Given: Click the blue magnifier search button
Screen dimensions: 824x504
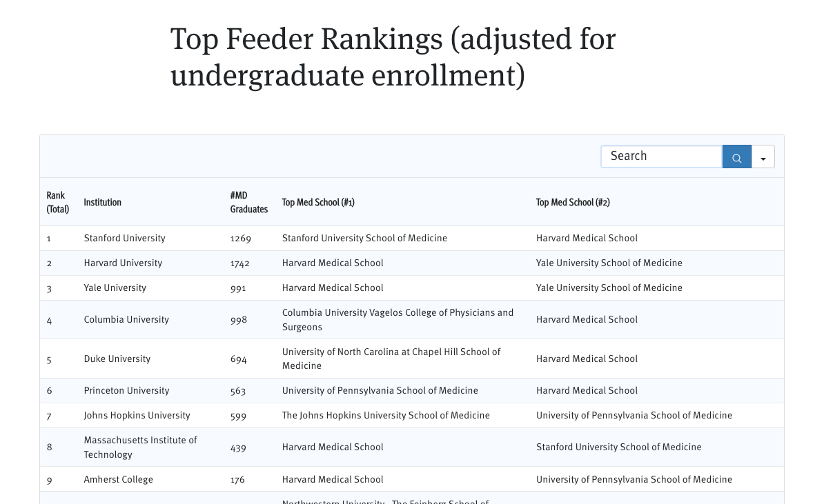Looking at the screenshot, I should coord(737,157).
